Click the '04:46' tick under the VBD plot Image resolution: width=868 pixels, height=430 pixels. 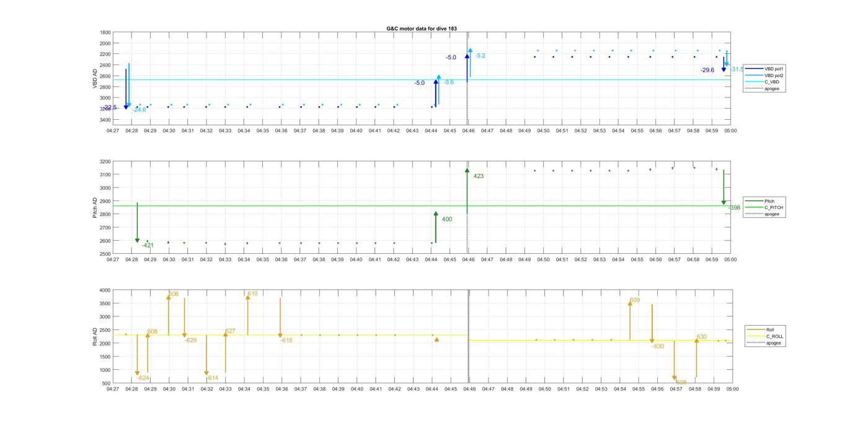tap(468, 131)
